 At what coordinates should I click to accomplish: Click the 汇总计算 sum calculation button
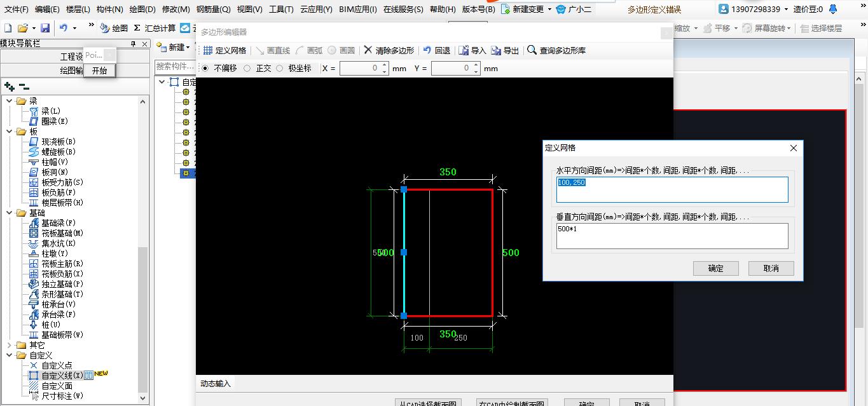pyautogui.click(x=155, y=28)
